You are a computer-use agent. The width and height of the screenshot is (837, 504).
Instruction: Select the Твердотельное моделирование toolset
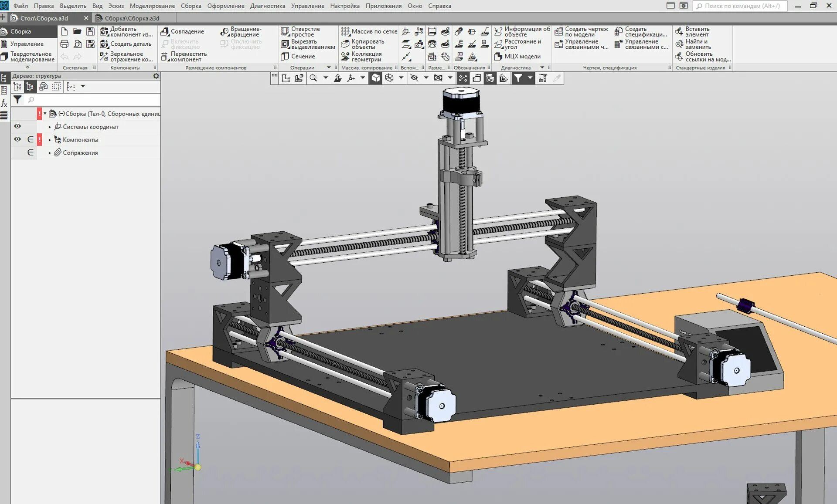tap(28, 57)
